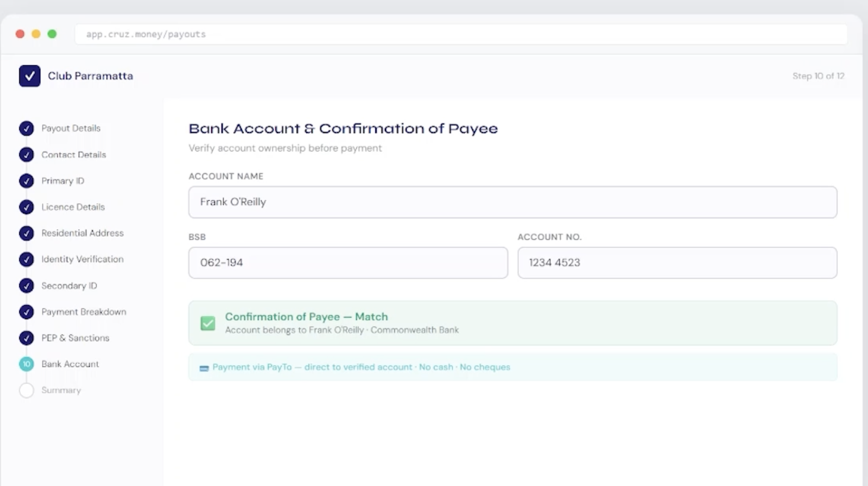Click the Licence Details completed step icon
This screenshot has height=486, width=868.
pyautogui.click(x=26, y=207)
